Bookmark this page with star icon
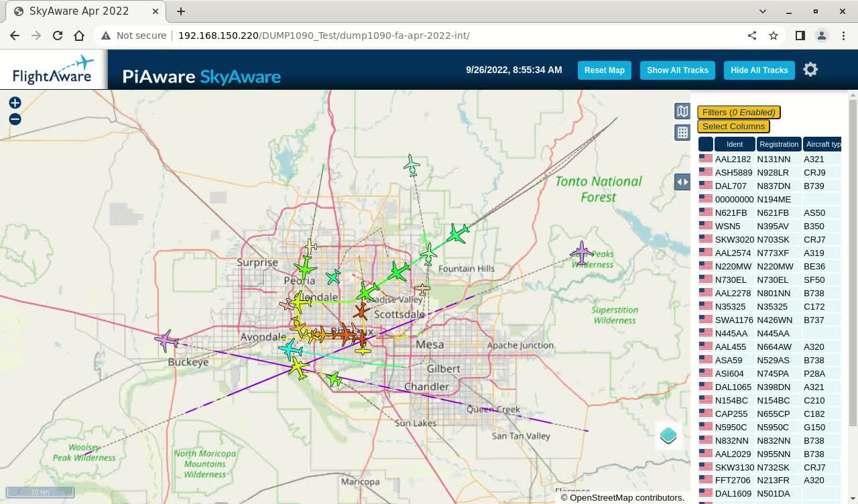This screenshot has width=858, height=504. point(774,36)
